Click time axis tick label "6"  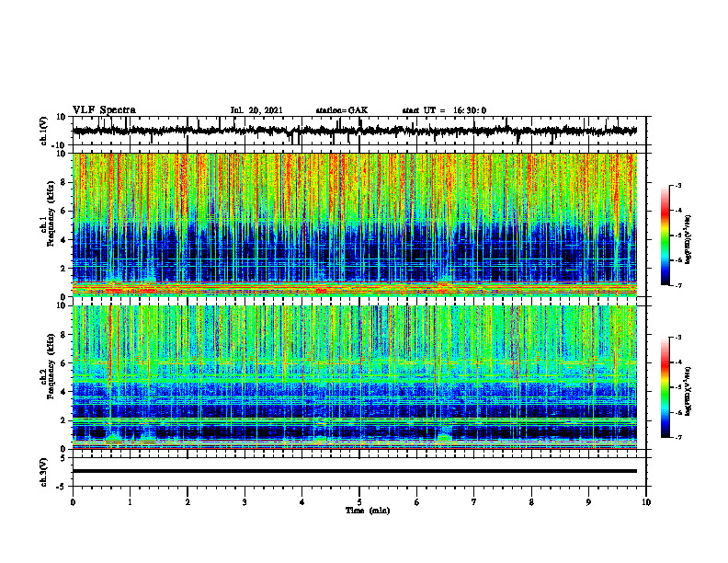click(417, 502)
